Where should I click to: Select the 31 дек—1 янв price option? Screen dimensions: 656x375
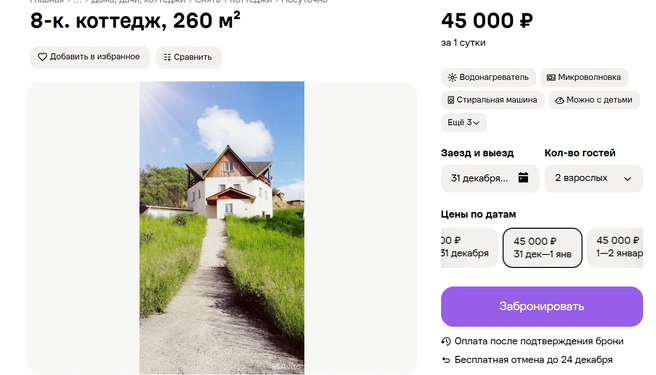pyautogui.click(x=542, y=248)
